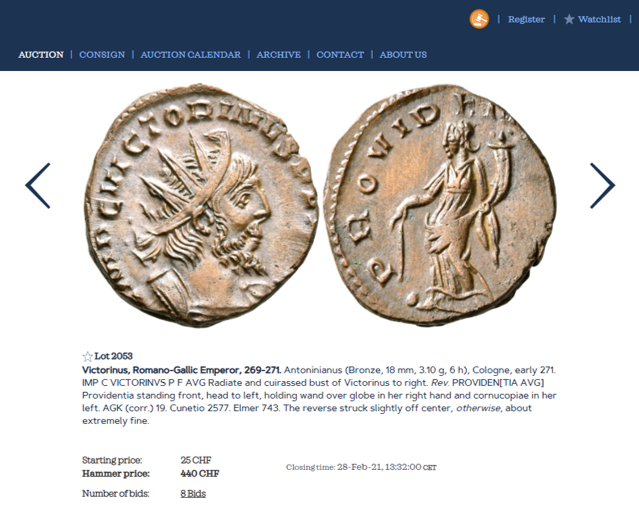
Task: Click the Lot 2053 title text
Action: [x=113, y=356]
